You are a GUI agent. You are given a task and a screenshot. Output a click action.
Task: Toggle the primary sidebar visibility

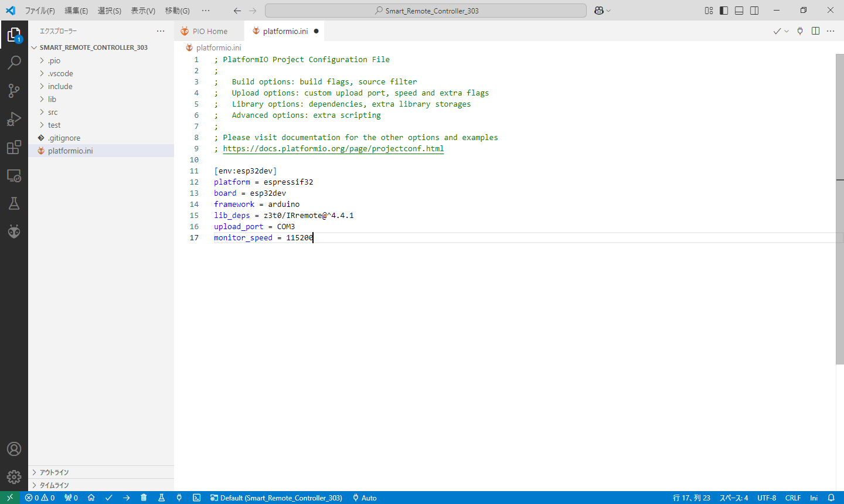click(x=724, y=11)
